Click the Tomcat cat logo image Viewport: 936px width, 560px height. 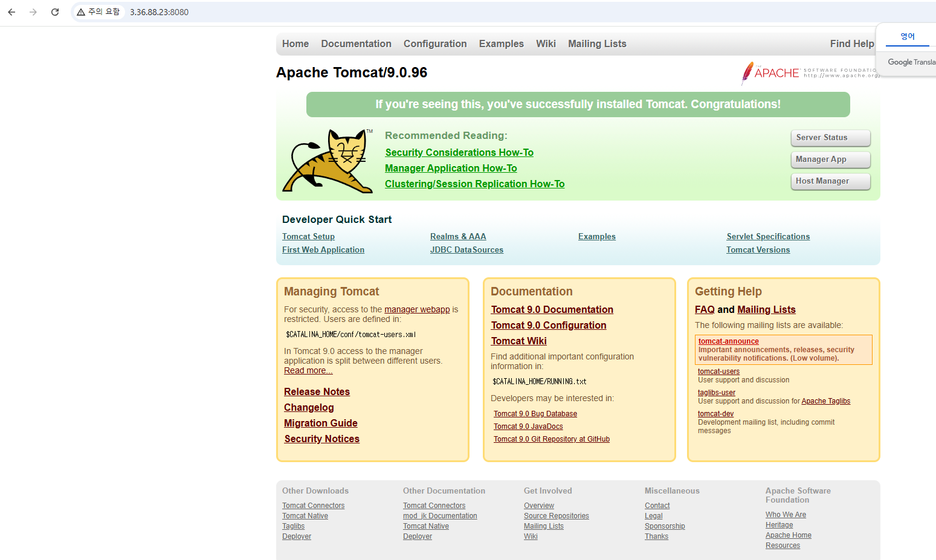pos(328,161)
